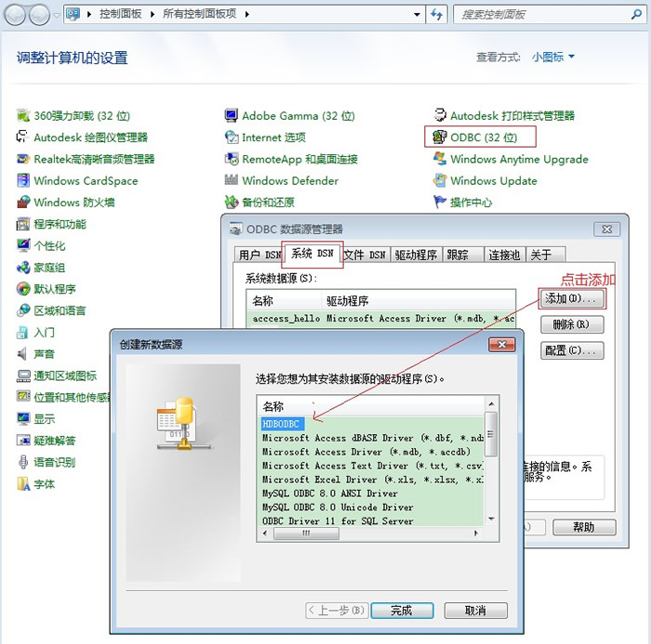The width and height of the screenshot is (651, 644).
Task: Select HDBODBC driver in the list
Action: click(x=283, y=423)
